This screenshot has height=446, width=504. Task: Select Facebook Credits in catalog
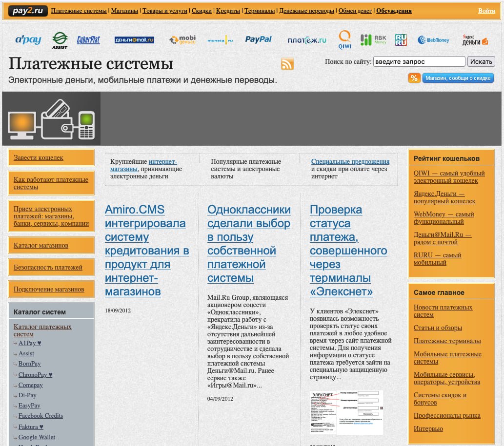coord(40,416)
